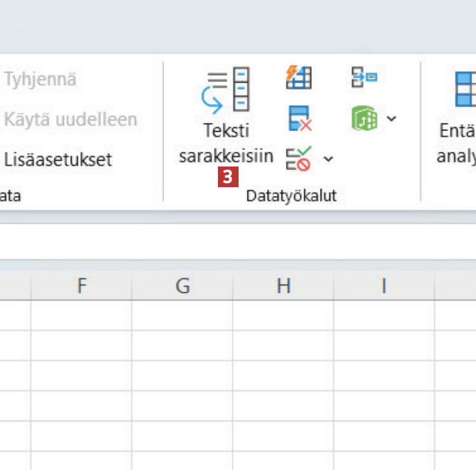Click into the formula bar

236,241
